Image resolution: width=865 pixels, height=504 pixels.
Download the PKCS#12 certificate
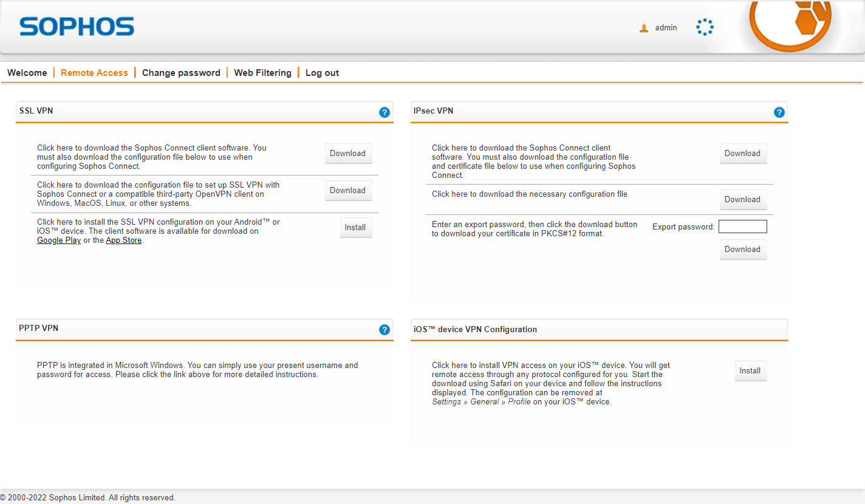pyautogui.click(x=743, y=250)
